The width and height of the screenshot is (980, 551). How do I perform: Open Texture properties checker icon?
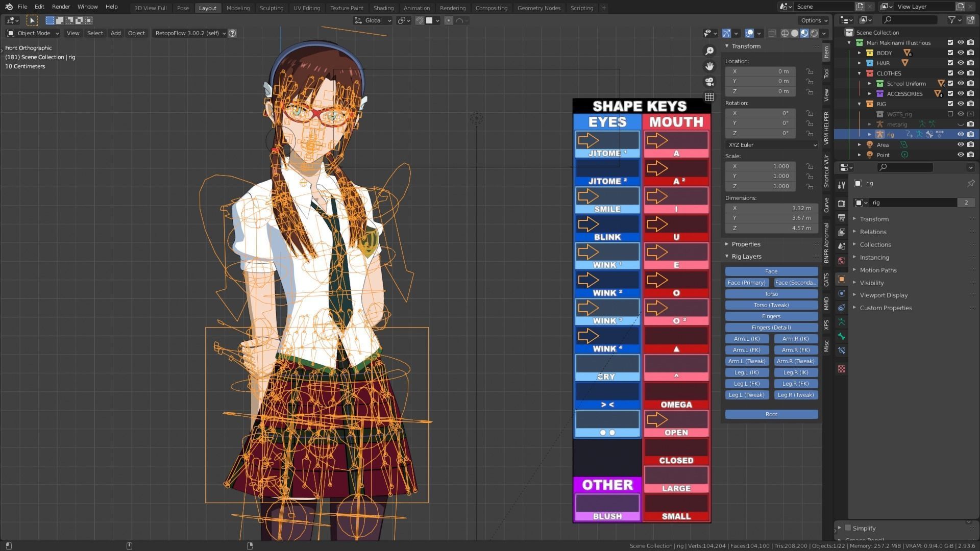pos(842,369)
